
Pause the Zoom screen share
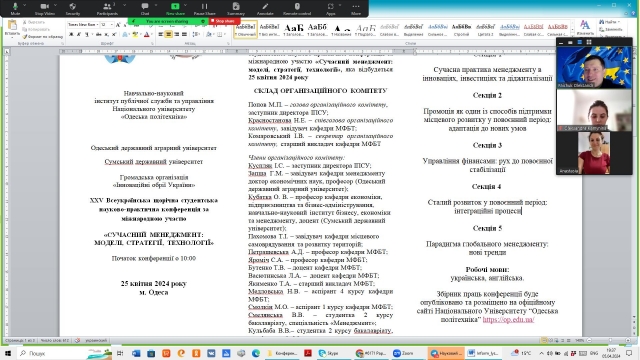204,8
